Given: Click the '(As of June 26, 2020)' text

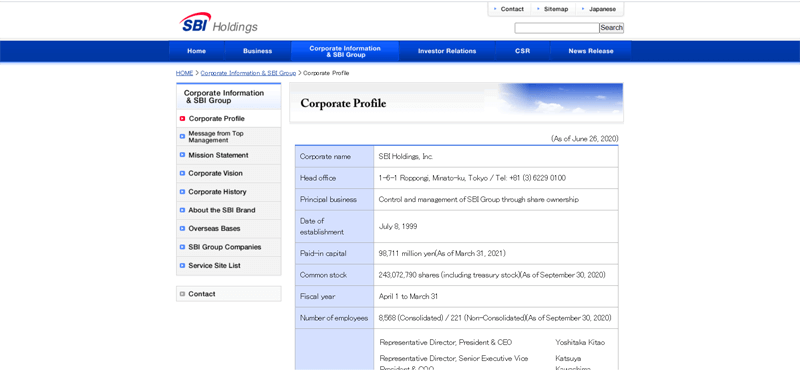Looking at the screenshot, I should click(585, 139).
